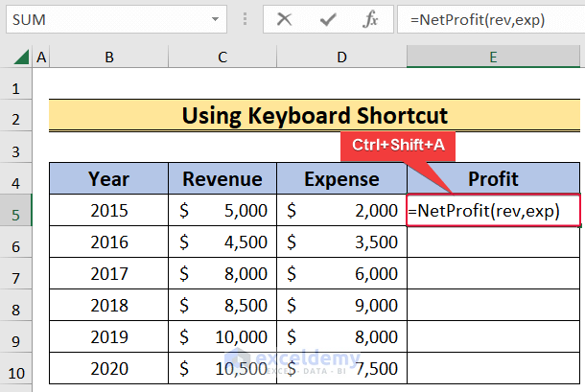Select the narrow column A header
Viewport: 585px width, 392px height.
(x=41, y=58)
